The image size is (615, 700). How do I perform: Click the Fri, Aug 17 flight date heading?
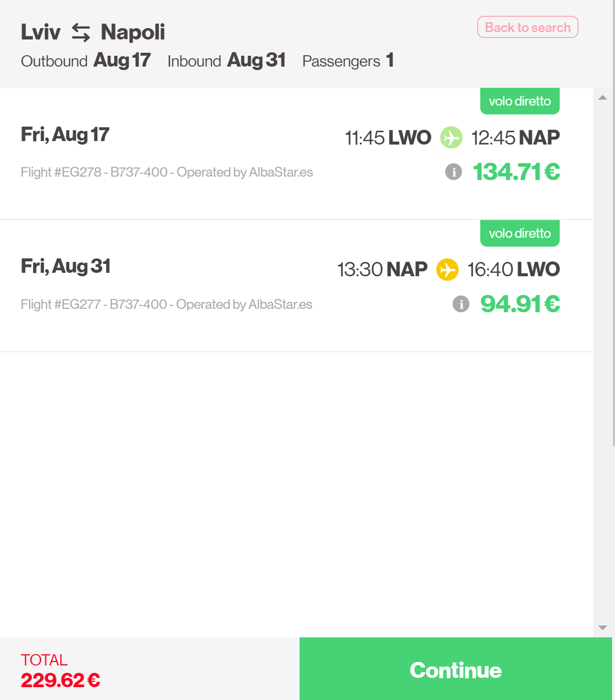65,135
